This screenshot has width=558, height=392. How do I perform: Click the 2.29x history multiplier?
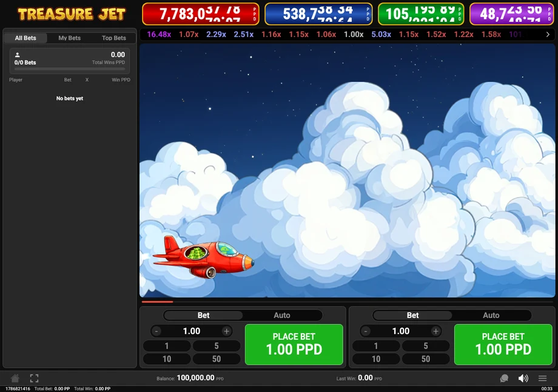point(216,35)
